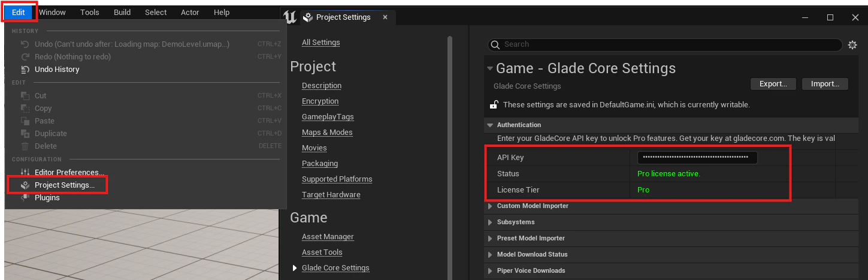Expand the Piper Voice Downloads section
The width and height of the screenshot is (868, 280).
tap(490, 271)
